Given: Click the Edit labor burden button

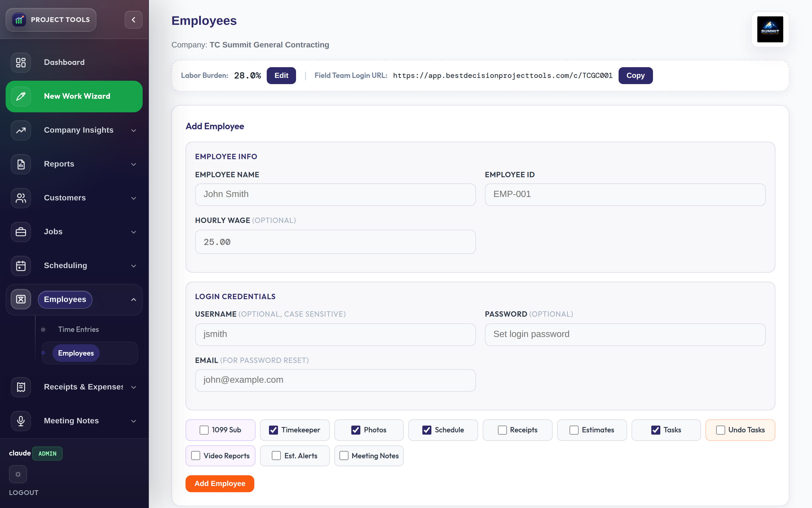Looking at the screenshot, I should 281,76.
